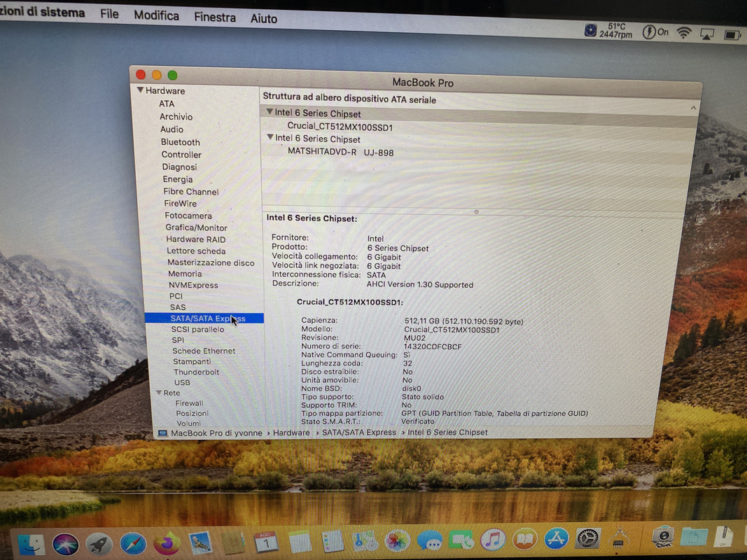This screenshot has height=560, width=747.
Task: Open the Aiuto menu
Action: (x=263, y=19)
